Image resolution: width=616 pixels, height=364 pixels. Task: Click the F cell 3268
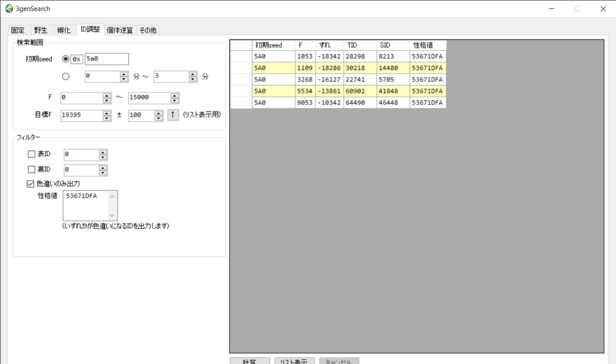click(x=305, y=79)
